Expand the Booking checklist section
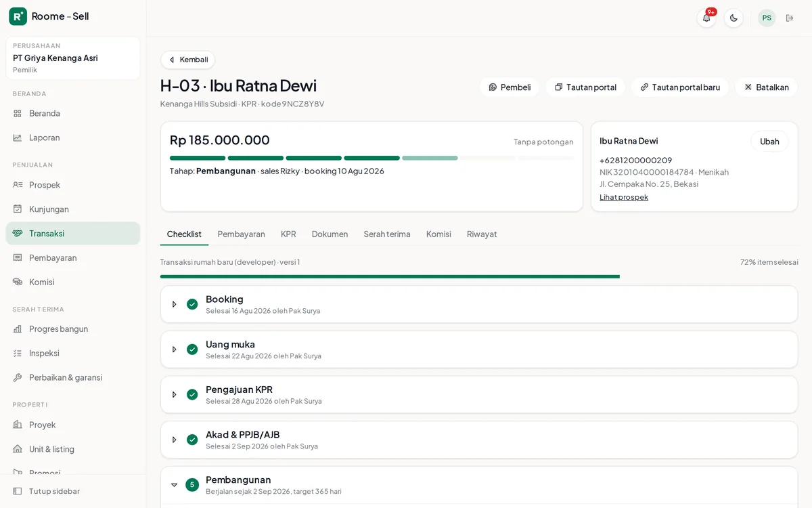The height and width of the screenshot is (508, 812). pos(175,304)
